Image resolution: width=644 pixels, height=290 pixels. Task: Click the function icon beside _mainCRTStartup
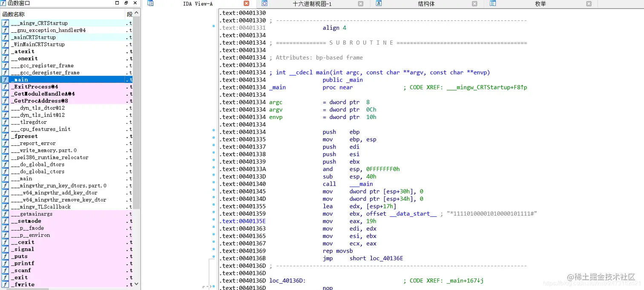pos(5,37)
